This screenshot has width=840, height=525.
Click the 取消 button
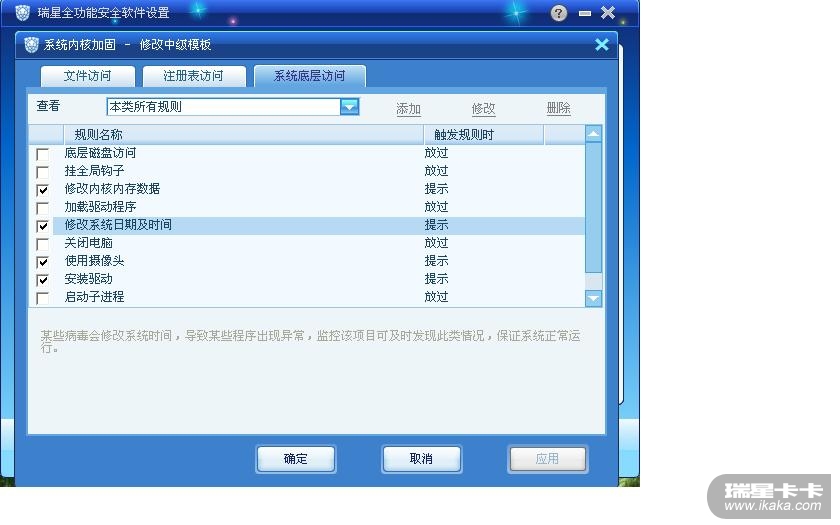tap(422, 459)
